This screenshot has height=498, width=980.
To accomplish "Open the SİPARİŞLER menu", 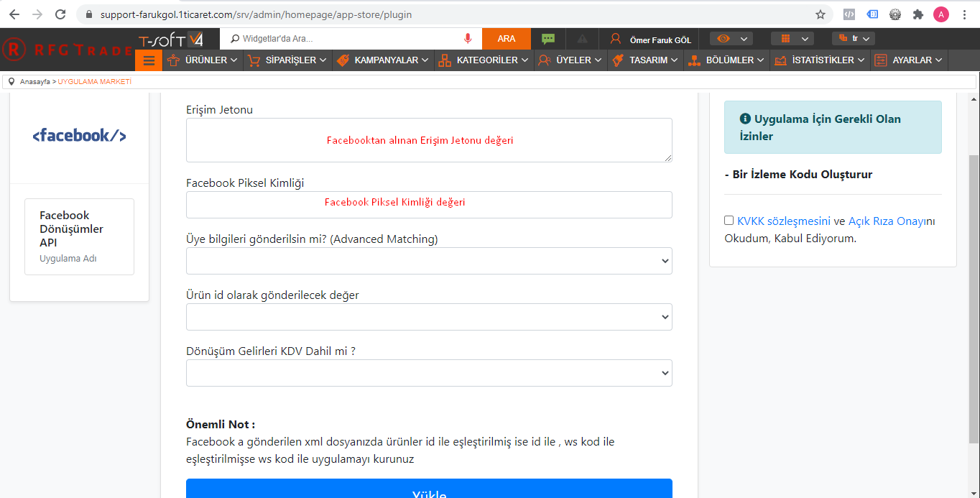I will [287, 60].
